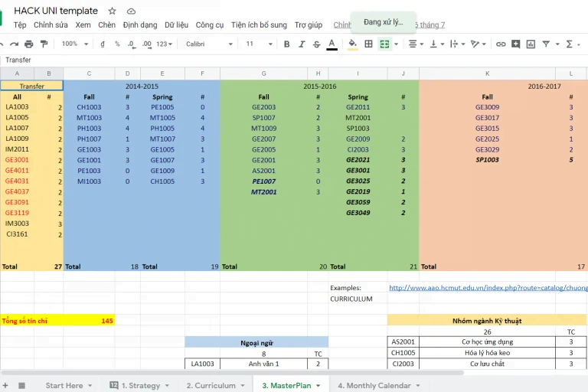Image resolution: width=588 pixels, height=392 pixels.
Task: Open the Calibri font dropdown
Action: 208,44
